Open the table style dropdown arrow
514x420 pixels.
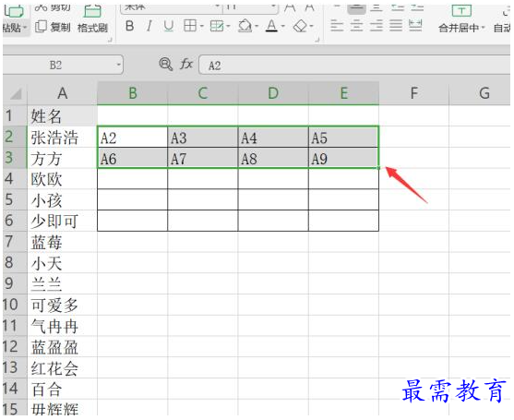click(229, 26)
